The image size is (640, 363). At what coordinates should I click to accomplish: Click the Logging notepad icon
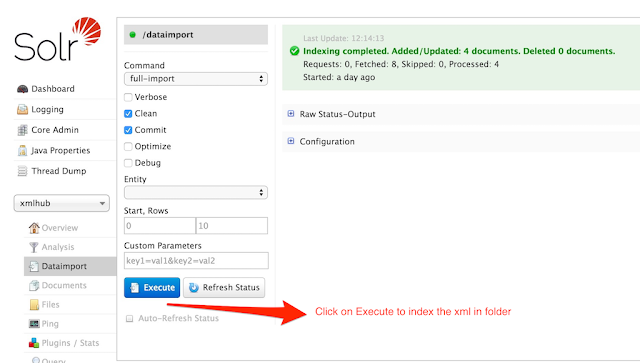(x=22, y=109)
